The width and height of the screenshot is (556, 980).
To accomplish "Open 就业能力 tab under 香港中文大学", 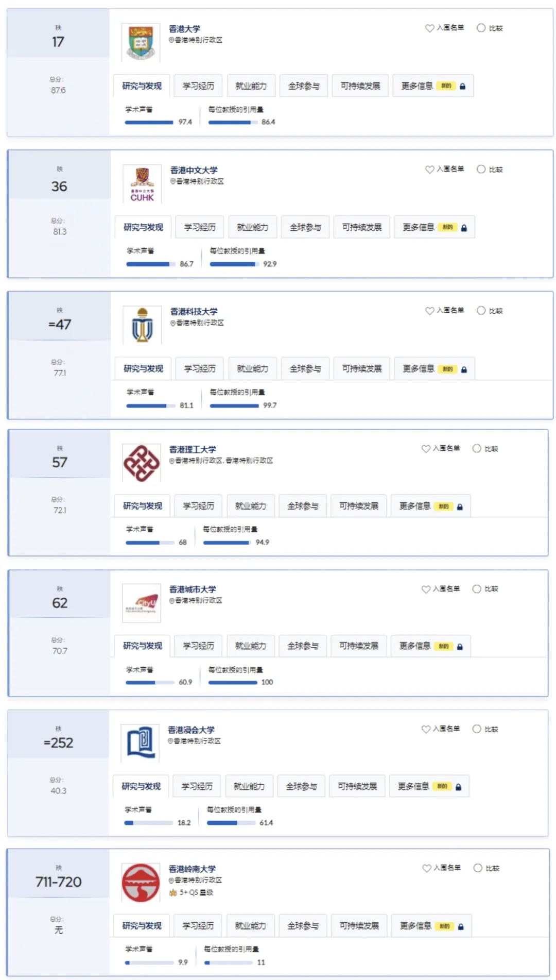I will pyautogui.click(x=252, y=227).
